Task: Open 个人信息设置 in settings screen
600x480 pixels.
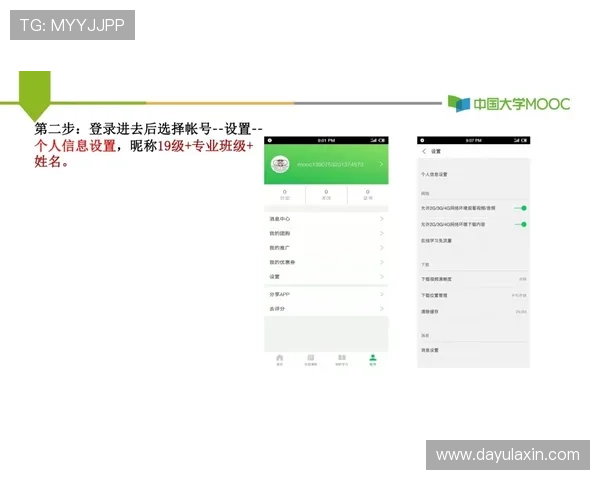Action: [474, 174]
